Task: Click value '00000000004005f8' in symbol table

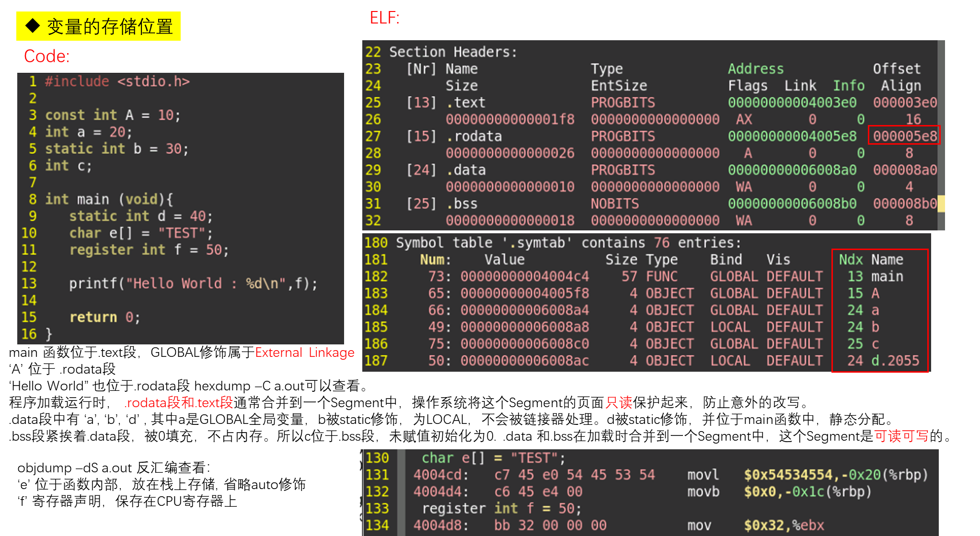Action: click(525, 293)
